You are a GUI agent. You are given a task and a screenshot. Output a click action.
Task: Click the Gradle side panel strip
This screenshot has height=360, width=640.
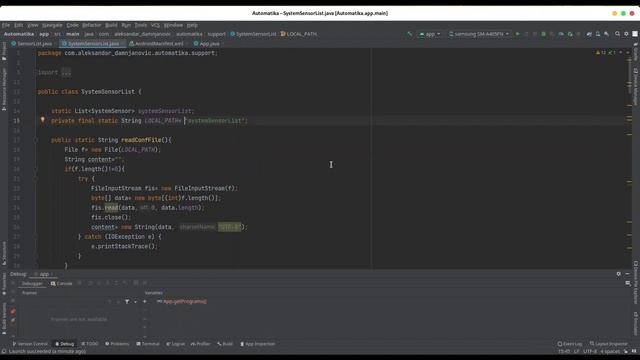[x=636, y=51]
